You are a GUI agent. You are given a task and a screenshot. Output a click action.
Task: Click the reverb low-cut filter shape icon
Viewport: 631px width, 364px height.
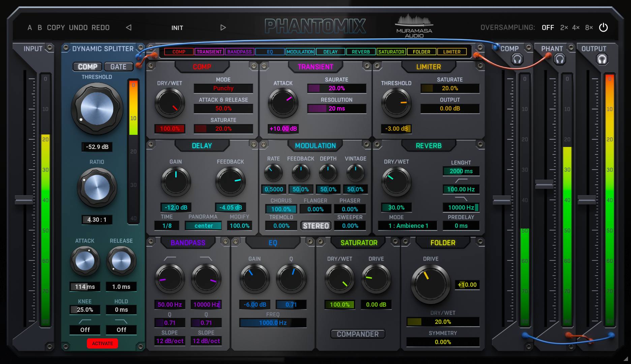click(461, 181)
